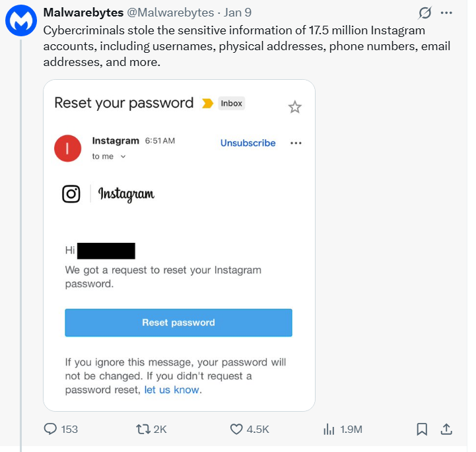
Task: View tweet analytics bar chart icon
Action: click(329, 429)
